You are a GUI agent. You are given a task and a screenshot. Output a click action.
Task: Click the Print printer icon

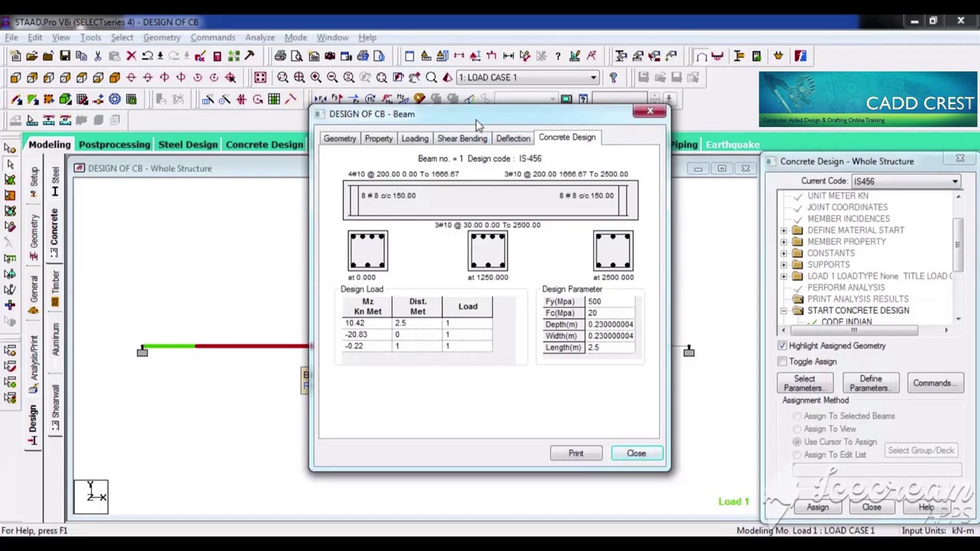280,56
